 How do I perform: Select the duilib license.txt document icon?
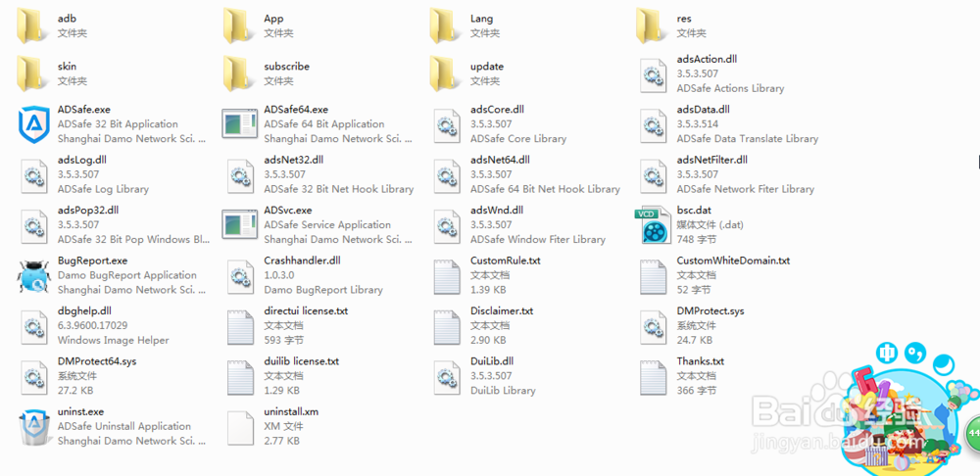pyautogui.click(x=241, y=377)
